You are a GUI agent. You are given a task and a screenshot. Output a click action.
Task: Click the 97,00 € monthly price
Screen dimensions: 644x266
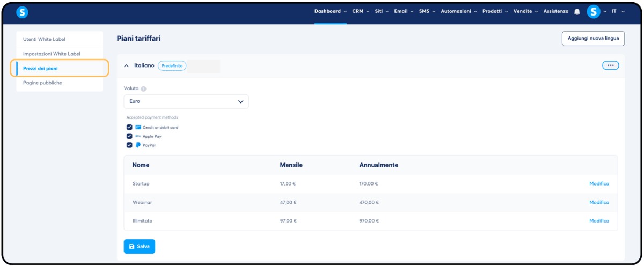(x=288, y=221)
